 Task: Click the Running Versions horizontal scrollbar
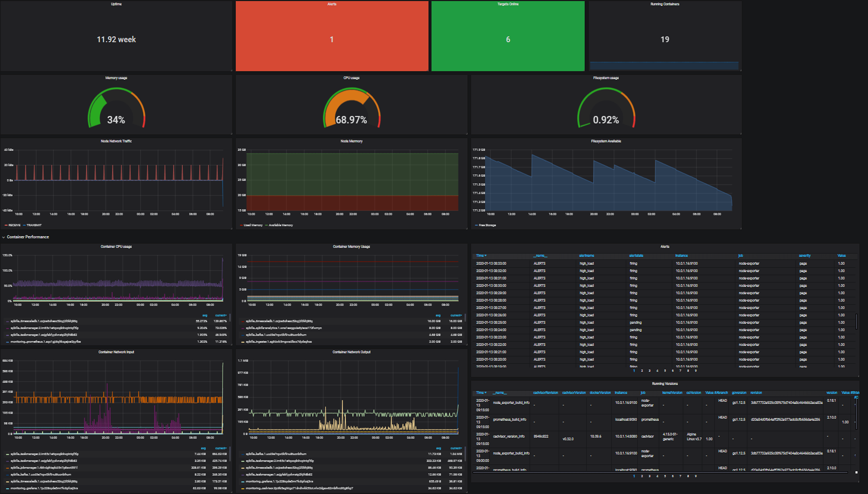[x=660, y=472]
